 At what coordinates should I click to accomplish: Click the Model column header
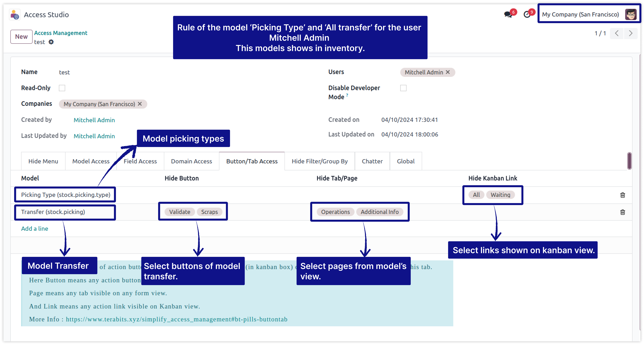click(x=30, y=178)
